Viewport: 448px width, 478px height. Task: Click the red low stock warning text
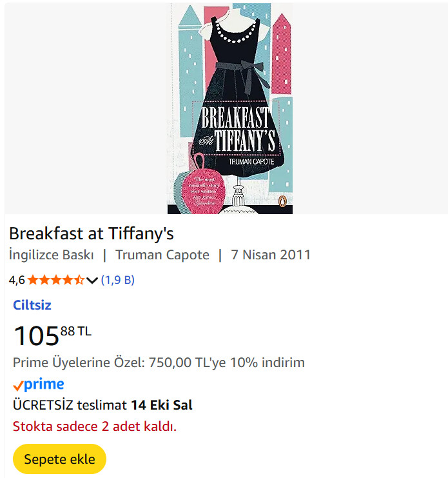[95, 426]
